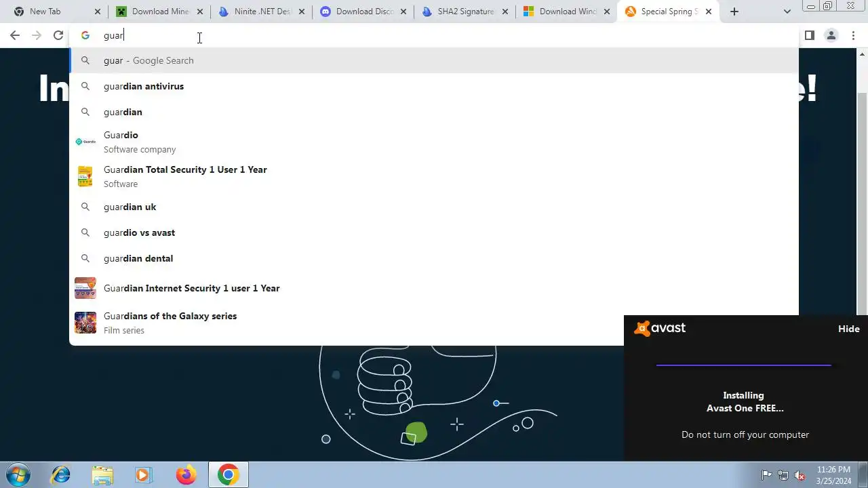Click the Chrome taskbar button
Image resolution: width=868 pixels, height=488 pixels.
point(228,475)
